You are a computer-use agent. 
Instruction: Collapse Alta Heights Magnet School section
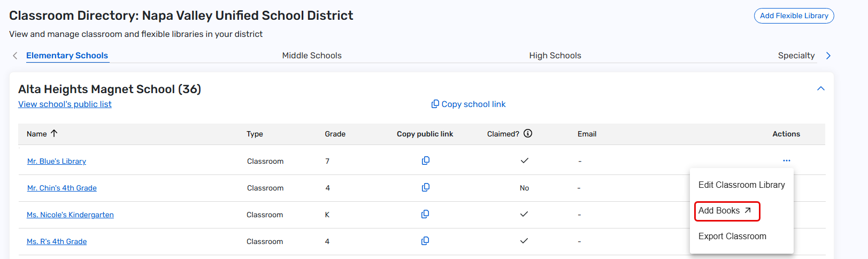coord(821,88)
